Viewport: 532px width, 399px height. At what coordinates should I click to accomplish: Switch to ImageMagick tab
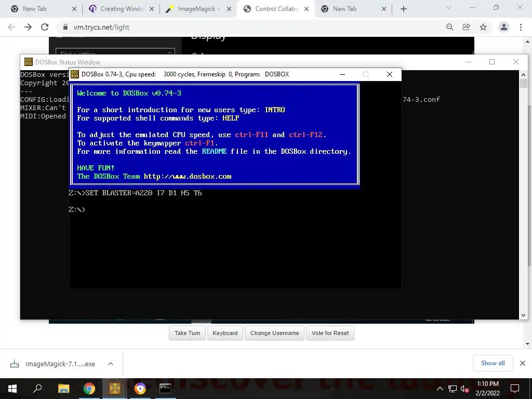tap(199, 9)
